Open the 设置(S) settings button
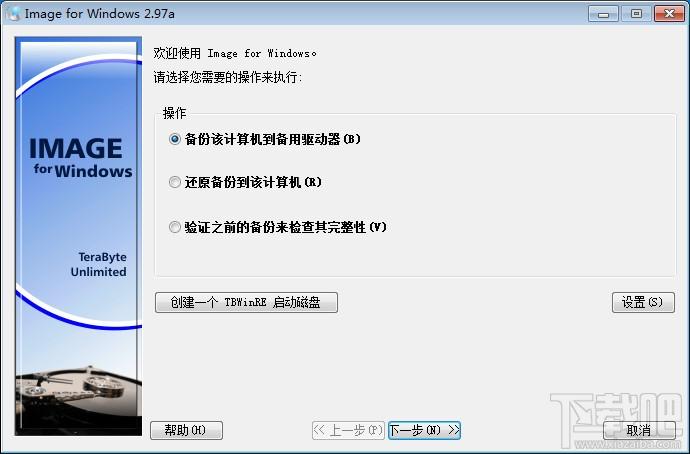690x454 pixels. coord(643,303)
